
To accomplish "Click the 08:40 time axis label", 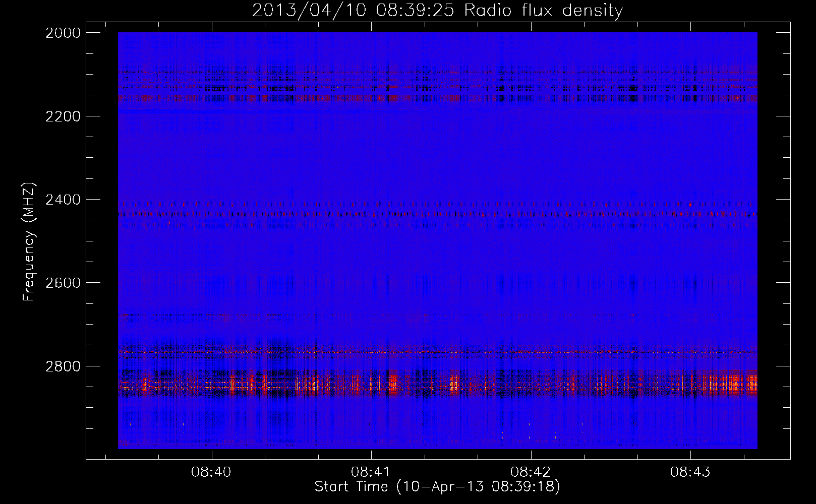I will tap(211, 472).
